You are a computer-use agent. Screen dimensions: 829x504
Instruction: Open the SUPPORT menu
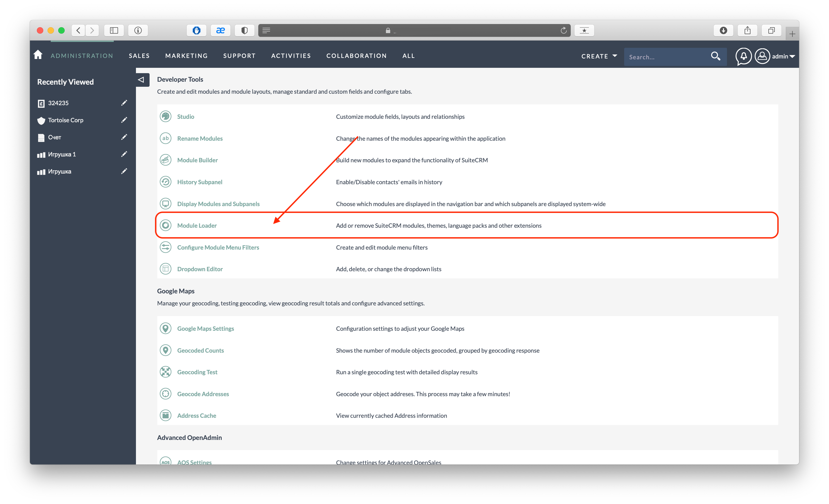coord(239,56)
